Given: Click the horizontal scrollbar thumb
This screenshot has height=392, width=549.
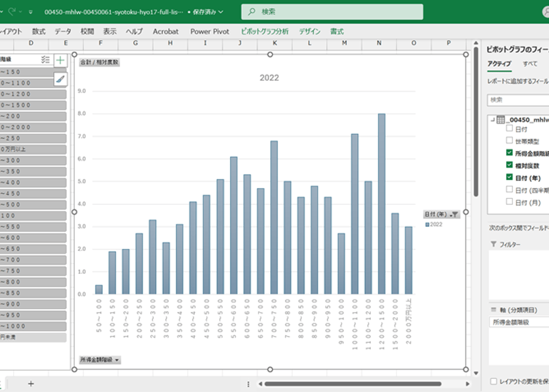Looking at the screenshot, I should point(353,384).
